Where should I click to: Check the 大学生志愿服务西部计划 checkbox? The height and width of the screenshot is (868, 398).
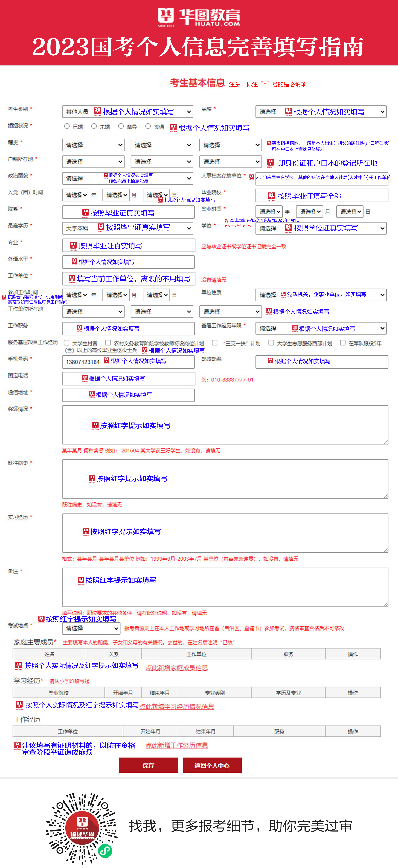click(x=271, y=343)
